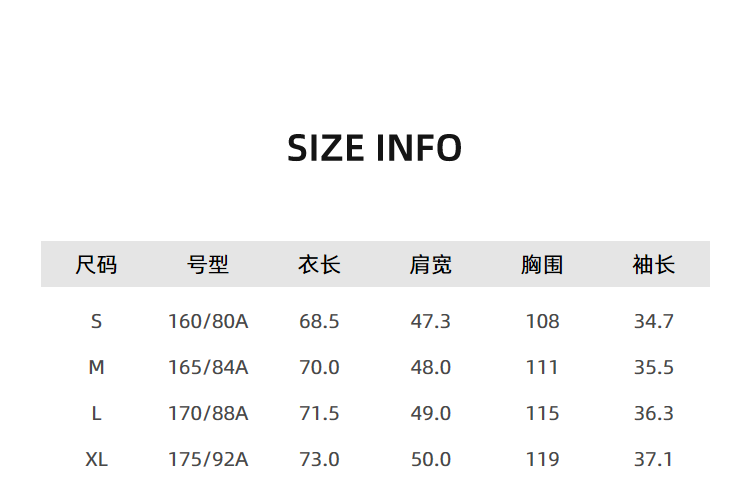This screenshot has width=750, height=482.
Task: Click the 48.0 shoulder width value
Action: click(x=431, y=367)
